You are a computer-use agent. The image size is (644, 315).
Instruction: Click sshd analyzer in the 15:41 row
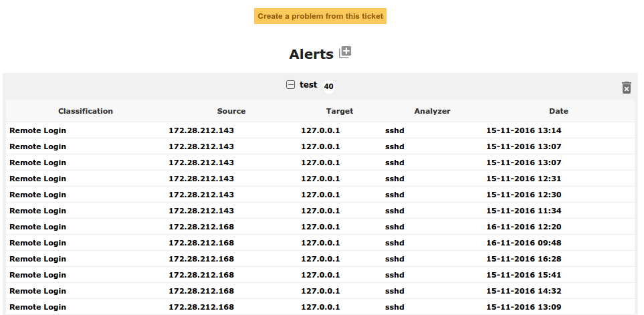pos(395,275)
